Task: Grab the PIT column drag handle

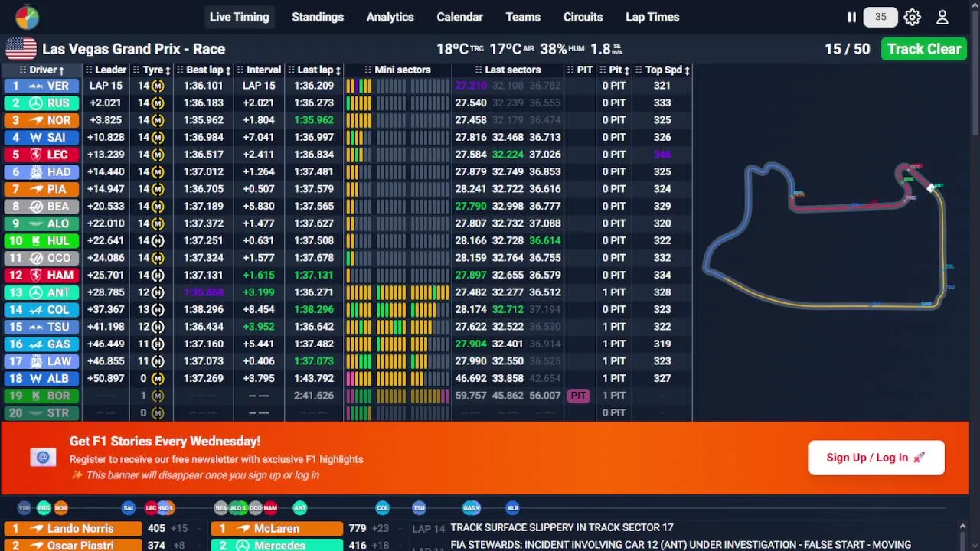Action: pyautogui.click(x=570, y=70)
